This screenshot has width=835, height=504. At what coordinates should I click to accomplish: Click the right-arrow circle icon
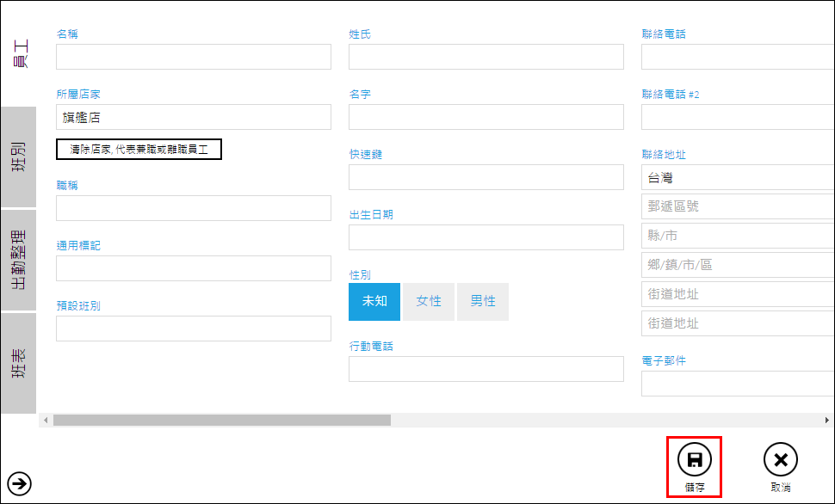coord(20,483)
